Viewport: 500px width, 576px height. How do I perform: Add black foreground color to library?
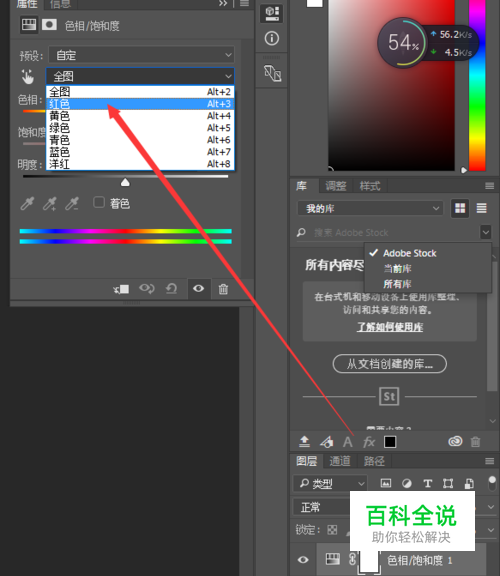[x=390, y=442]
